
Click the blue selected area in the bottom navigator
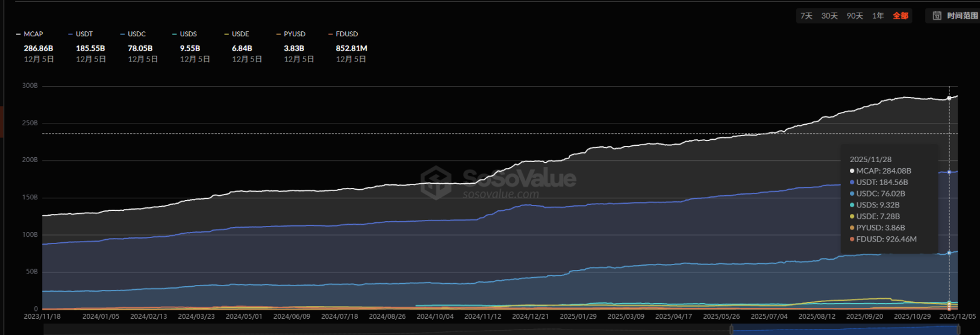click(x=843, y=330)
